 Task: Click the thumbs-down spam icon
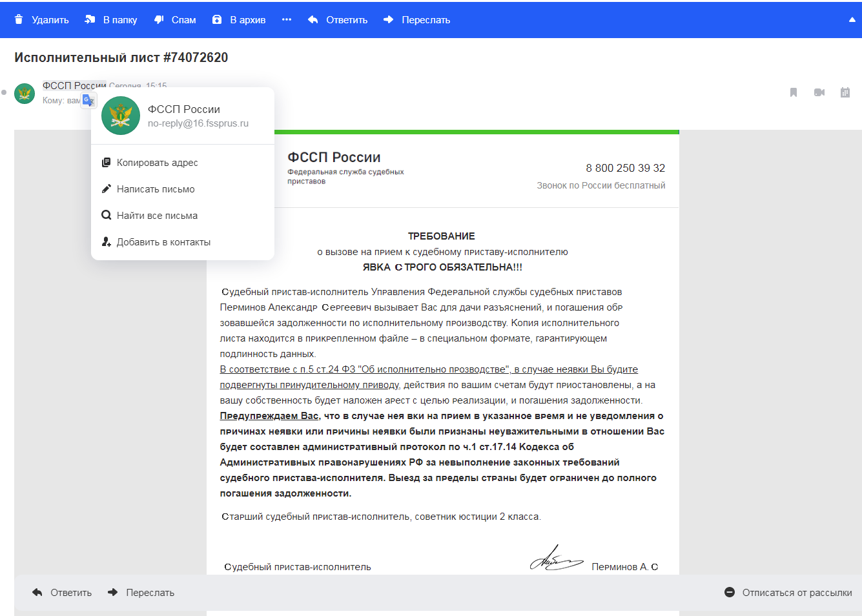click(159, 19)
